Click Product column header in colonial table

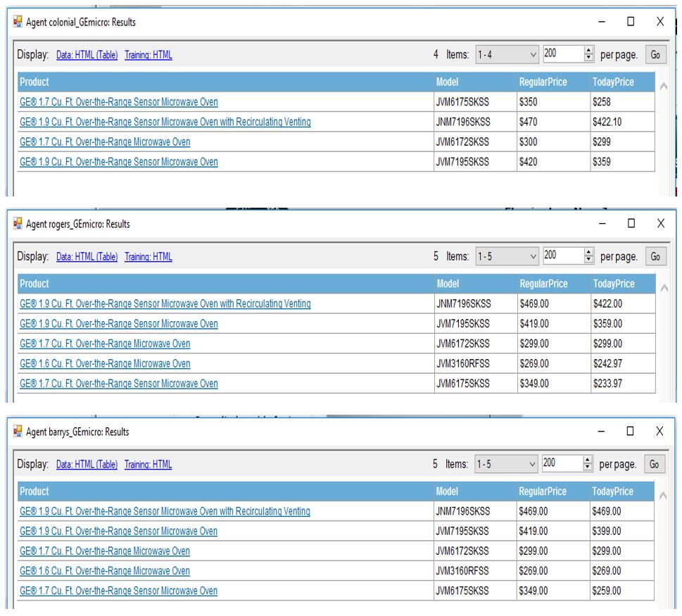(x=225, y=82)
